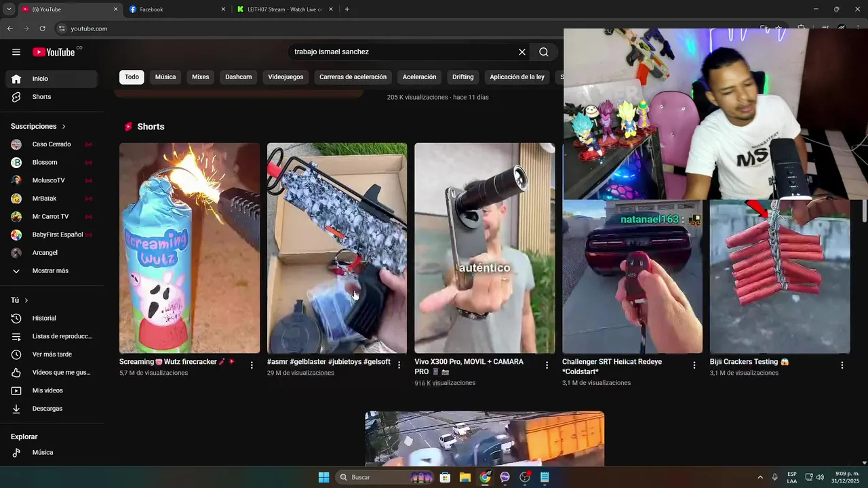Image resolution: width=868 pixels, height=488 pixels.
Task: Play the gelblaster ASMR short thumbnail
Action: pos(337,248)
